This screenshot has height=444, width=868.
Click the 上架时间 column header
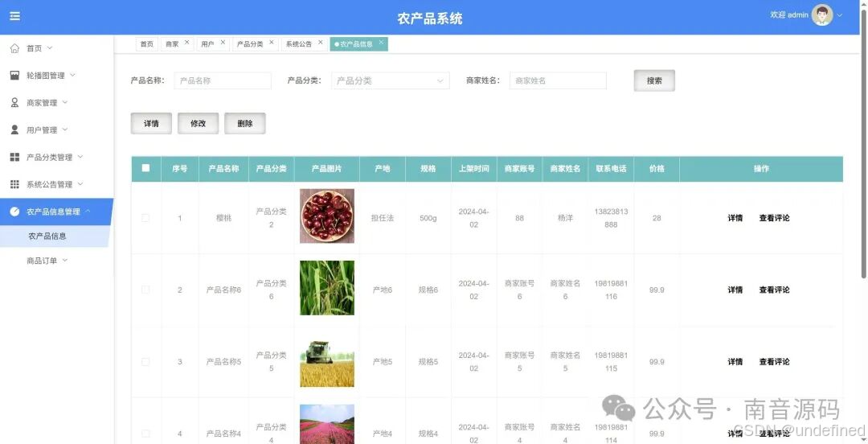point(474,168)
